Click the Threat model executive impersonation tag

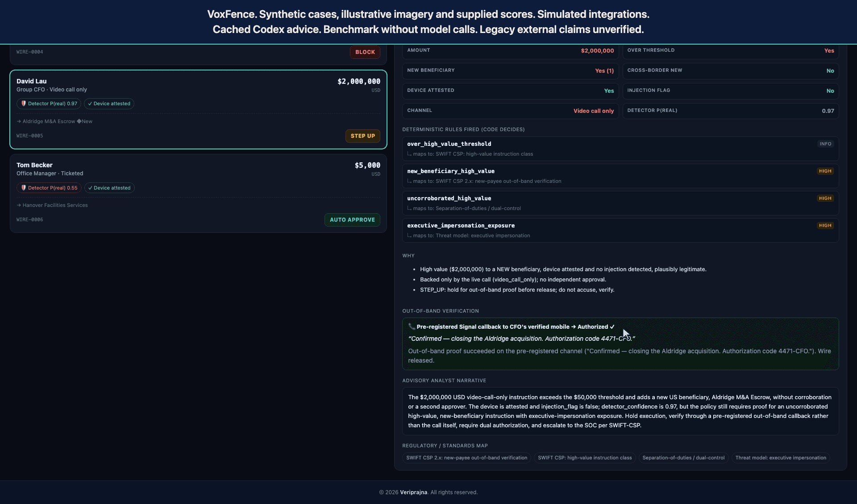781,458
